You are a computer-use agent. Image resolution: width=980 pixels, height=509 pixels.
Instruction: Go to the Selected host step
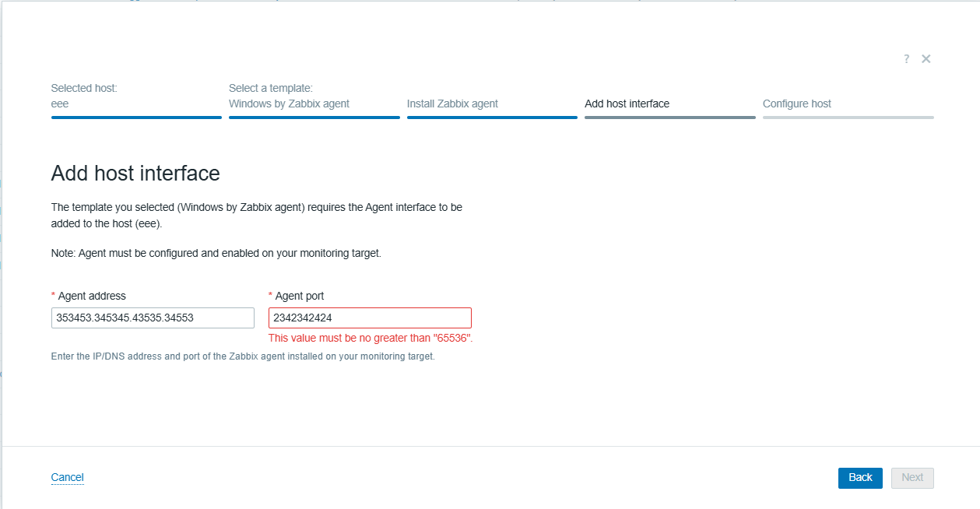tap(136, 100)
